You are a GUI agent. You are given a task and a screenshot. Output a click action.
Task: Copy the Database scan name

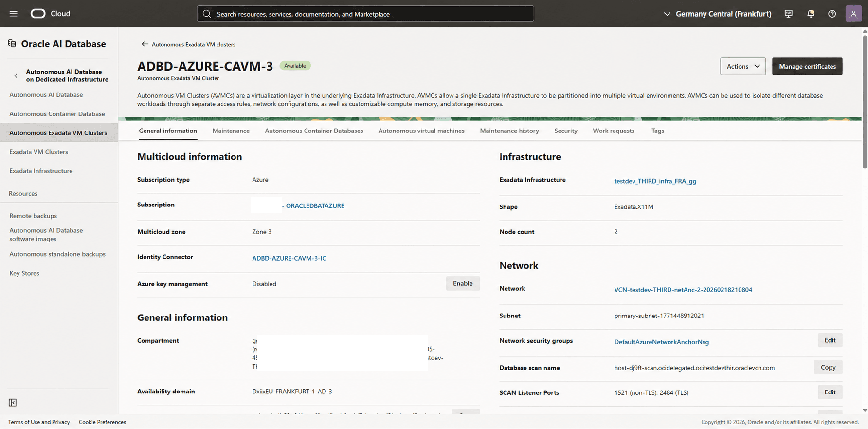coord(828,367)
